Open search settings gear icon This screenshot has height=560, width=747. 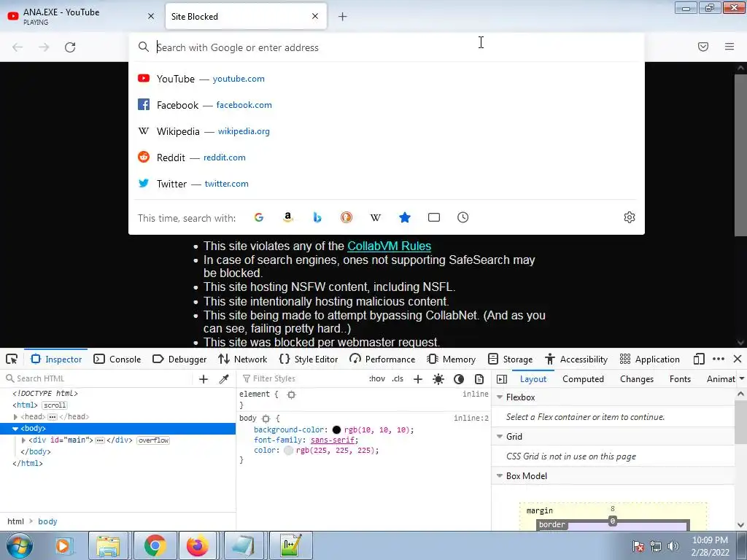pyautogui.click(x=630, y=217)
